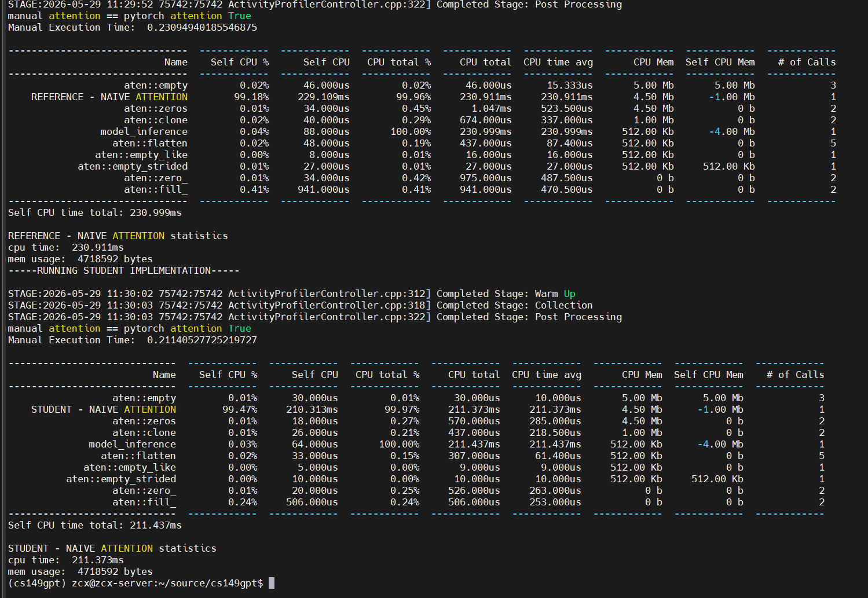Click the shell prompt '(cs149gpt) zcx@zcx-server'

click(135, 583)
